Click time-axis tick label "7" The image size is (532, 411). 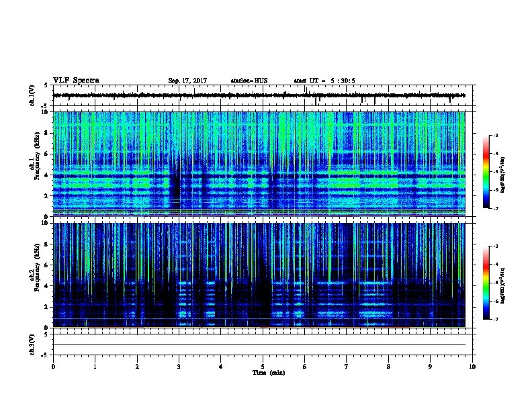(x=347, y=367)
